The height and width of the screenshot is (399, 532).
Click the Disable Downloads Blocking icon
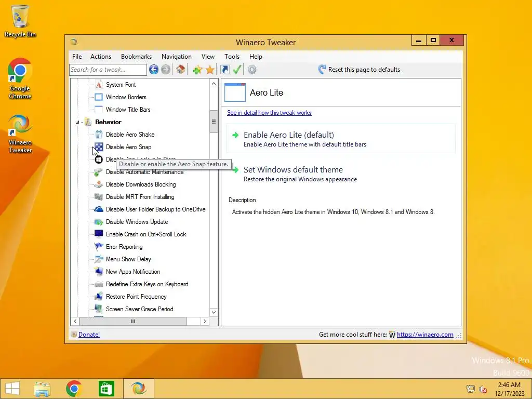coord(99,184)
